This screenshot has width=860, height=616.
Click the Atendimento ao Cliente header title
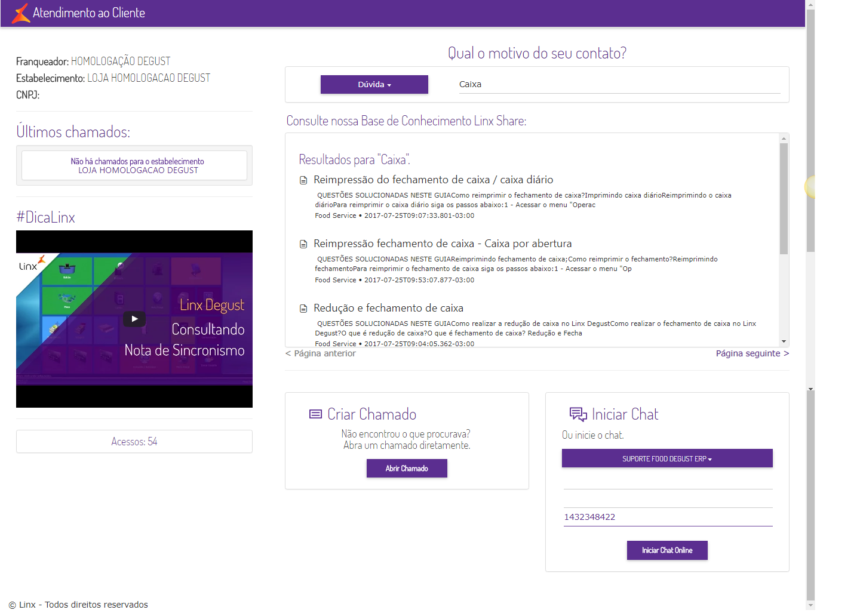89,13
